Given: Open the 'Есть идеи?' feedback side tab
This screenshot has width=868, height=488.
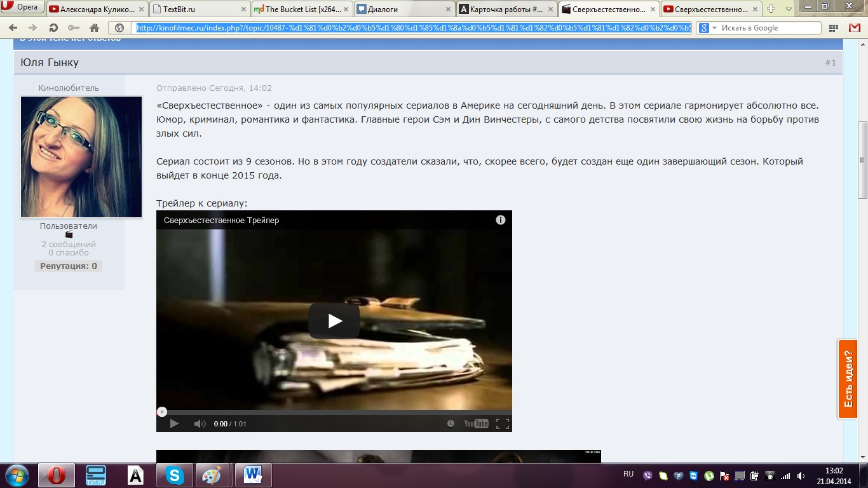Looking at the screenshot, I should point(848,379).
